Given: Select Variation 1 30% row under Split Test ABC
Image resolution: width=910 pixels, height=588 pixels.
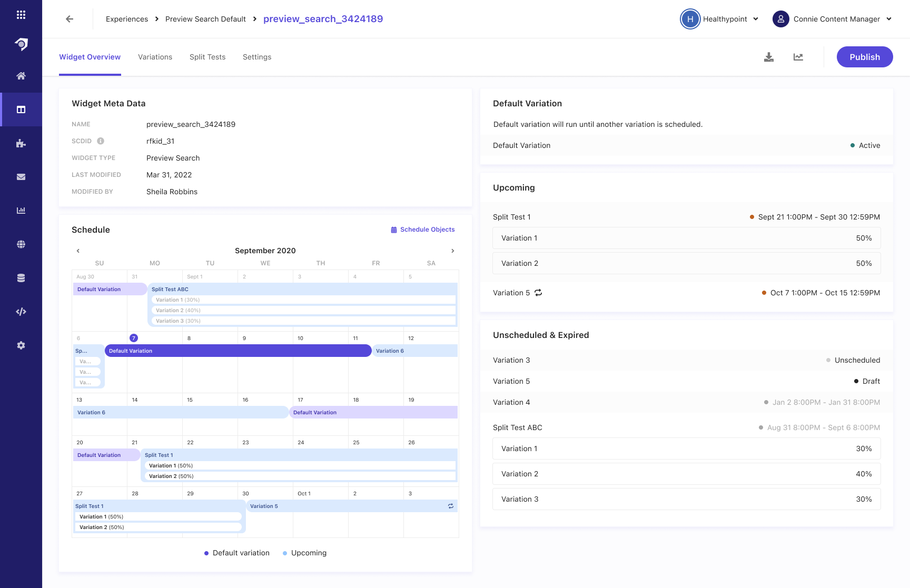Looking at the screenshot, I should (687, 449).
